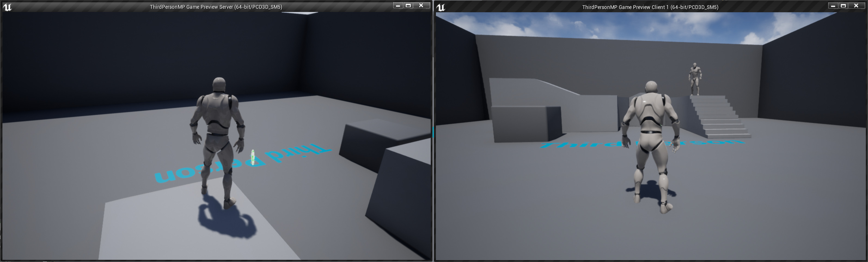Click the Unreal Engine logo in Server window
Screen dimensions: 868x262
tap(7, 7)
